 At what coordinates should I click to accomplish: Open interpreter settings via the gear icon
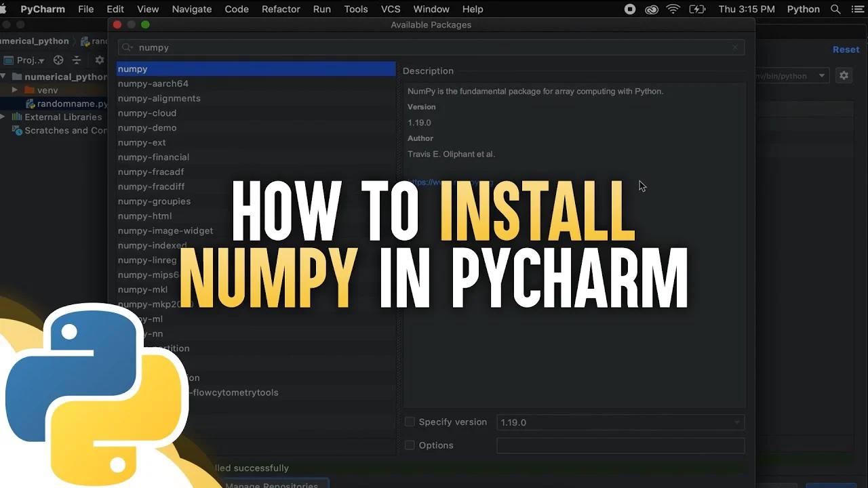(844, 75)
